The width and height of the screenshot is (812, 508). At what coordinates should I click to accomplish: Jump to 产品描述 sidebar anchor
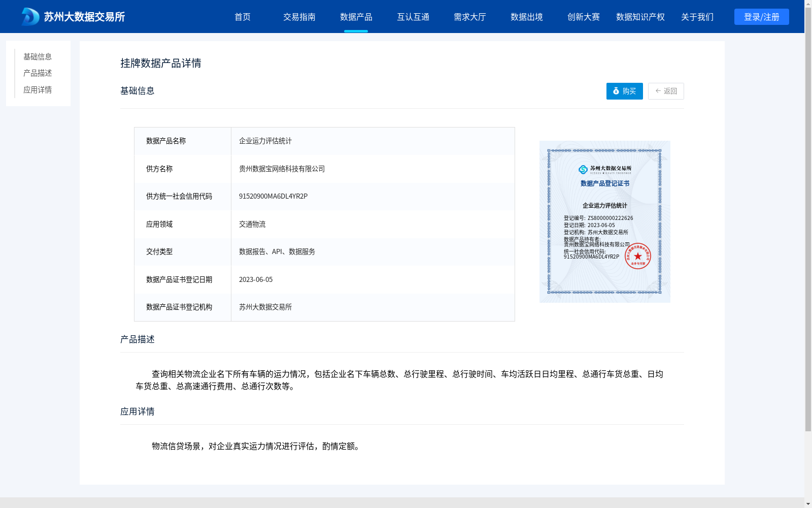click(x=38, y=73)
